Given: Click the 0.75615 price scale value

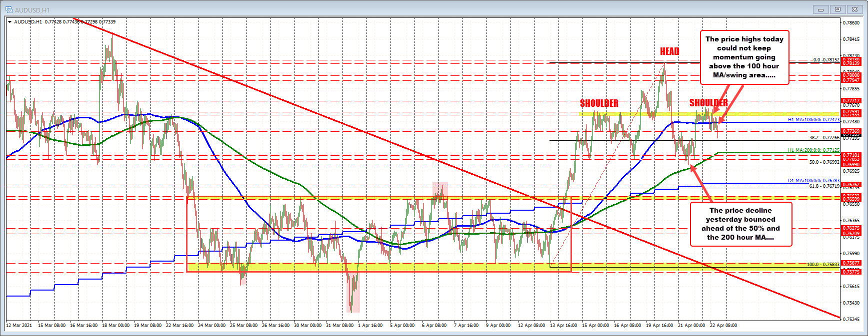Looking at the screenshot, I should (x=851, y=287).
